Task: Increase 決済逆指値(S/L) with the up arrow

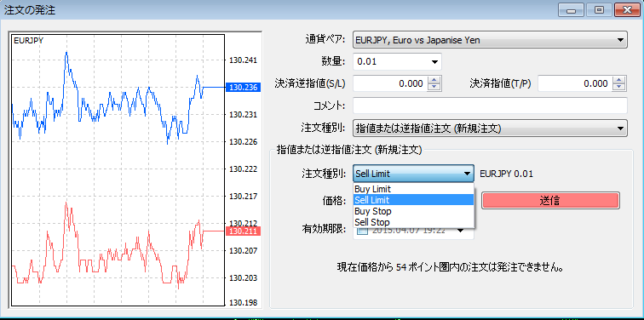Action: tap(434, 80)
